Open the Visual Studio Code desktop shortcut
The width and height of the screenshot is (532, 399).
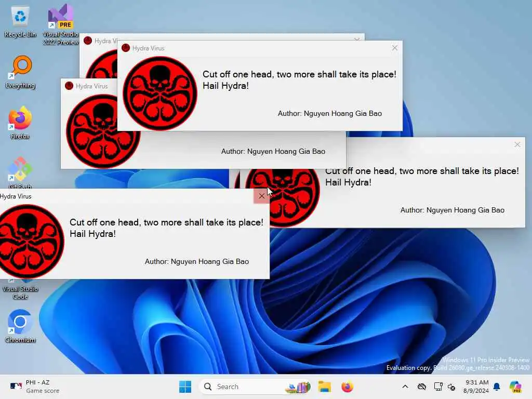(x=20, y=289)
